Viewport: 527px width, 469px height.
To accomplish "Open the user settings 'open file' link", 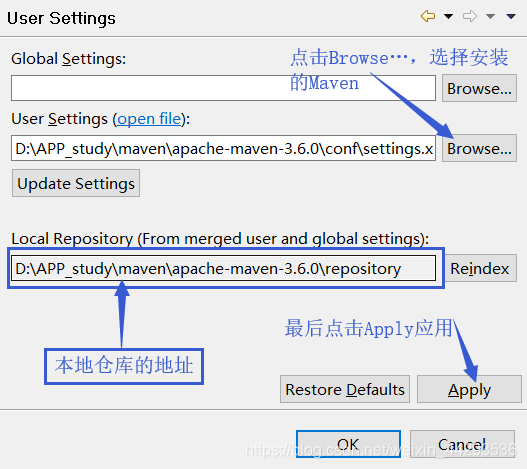I will (149, 119).
